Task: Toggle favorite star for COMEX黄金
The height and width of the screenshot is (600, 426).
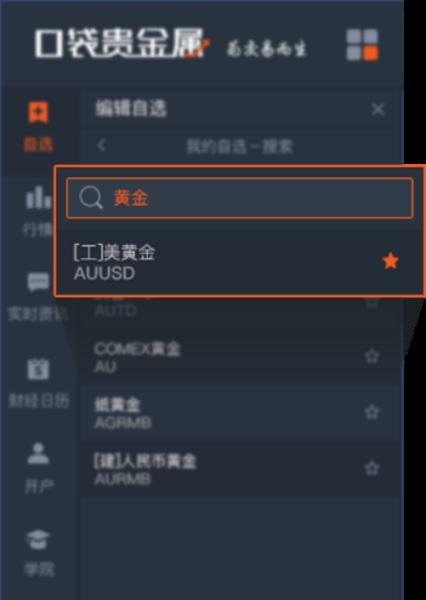Action: [372, 356]
